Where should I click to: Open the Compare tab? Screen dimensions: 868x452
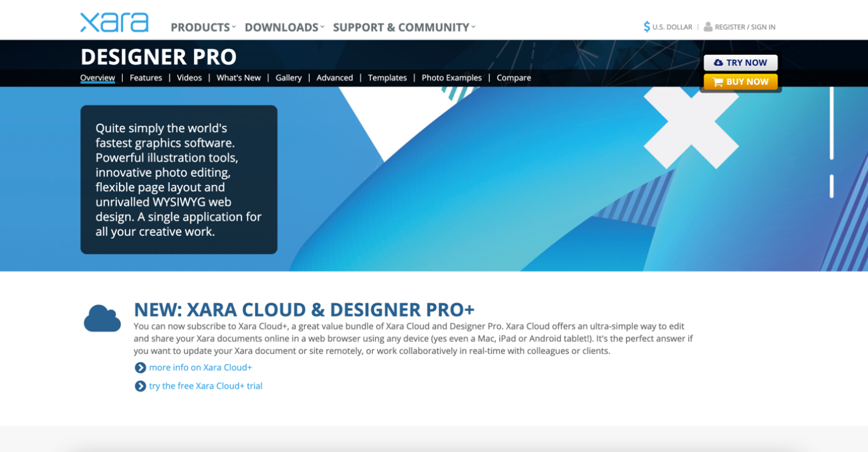click(514, 78)
